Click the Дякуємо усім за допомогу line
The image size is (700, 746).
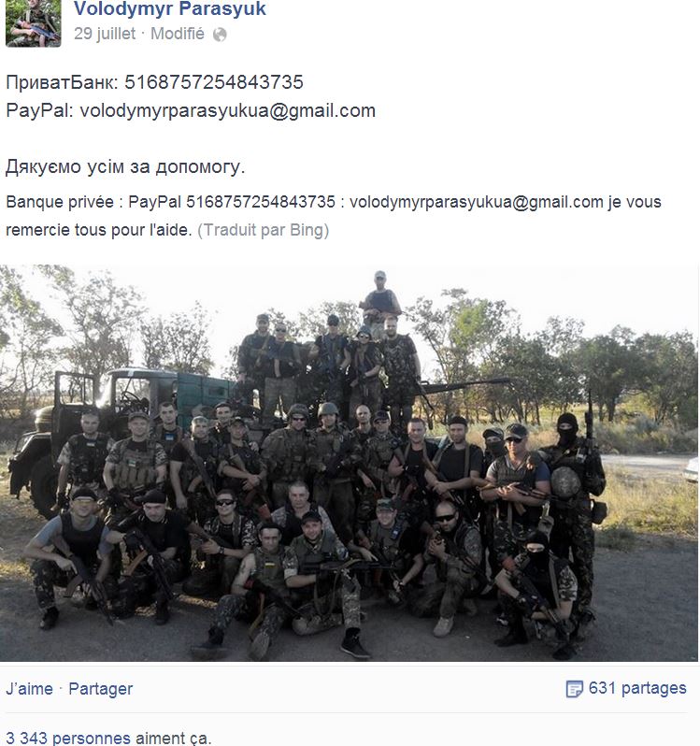125,167
